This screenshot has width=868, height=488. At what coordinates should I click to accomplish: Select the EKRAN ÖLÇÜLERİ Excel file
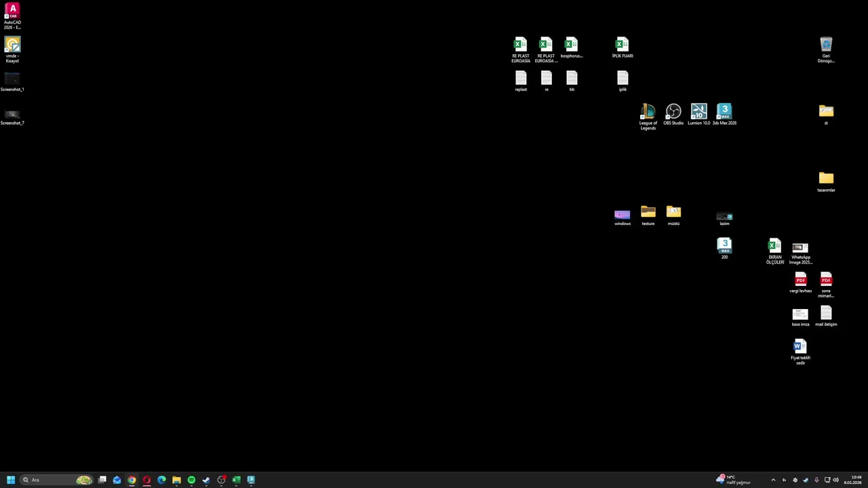coord(775,251)
